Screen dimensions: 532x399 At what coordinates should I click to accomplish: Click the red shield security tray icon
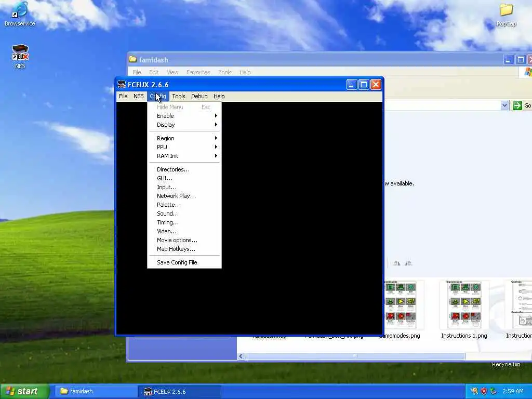pyautogui.click(x=484, y=391)
